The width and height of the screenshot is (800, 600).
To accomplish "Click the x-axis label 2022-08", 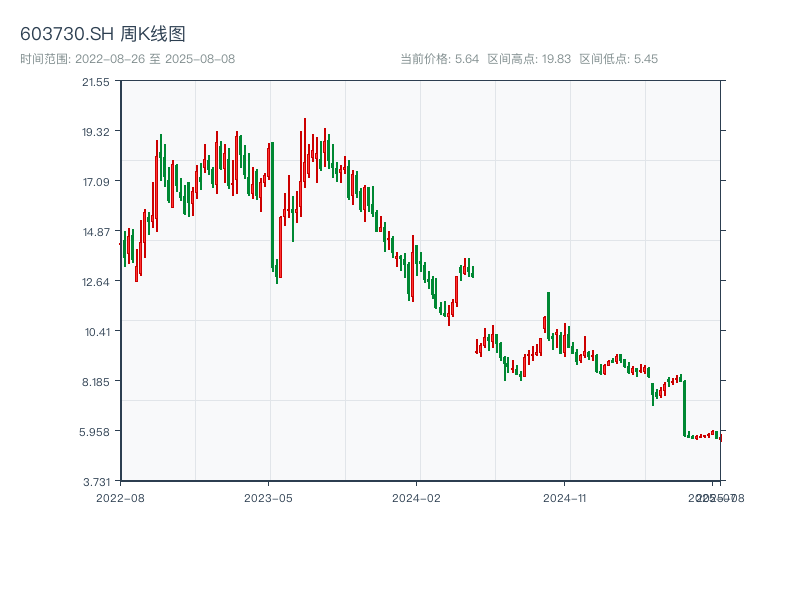I will pyautogui.click(x=120, y=498).
